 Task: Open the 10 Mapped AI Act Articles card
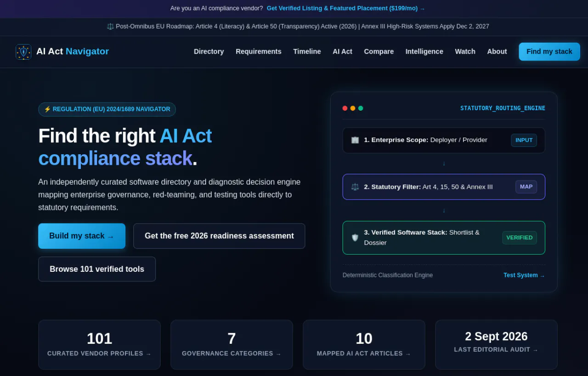point(364,345)
